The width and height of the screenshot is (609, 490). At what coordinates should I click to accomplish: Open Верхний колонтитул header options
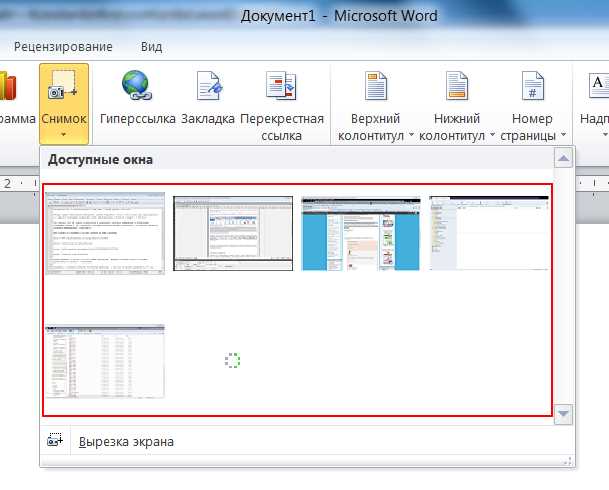point(375,105)
